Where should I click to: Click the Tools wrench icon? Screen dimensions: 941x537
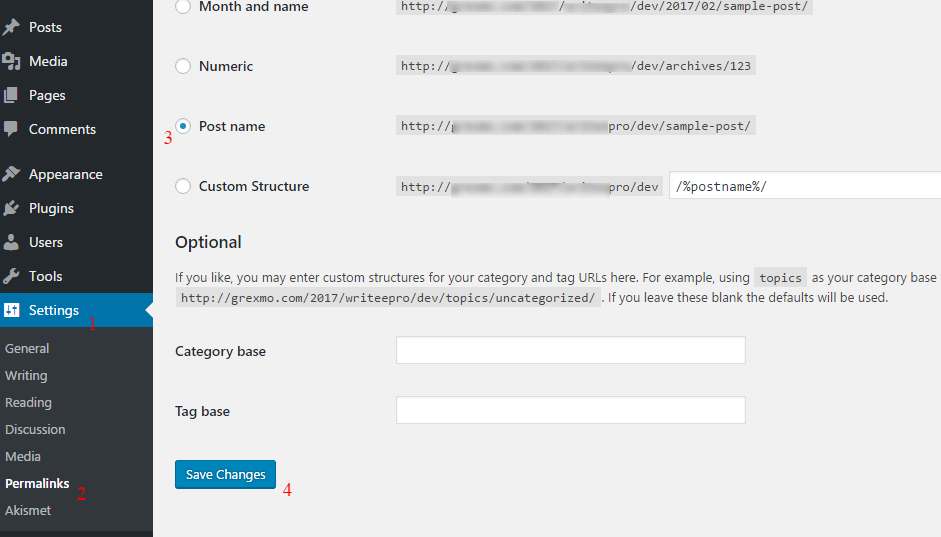(x=11, y=276)
